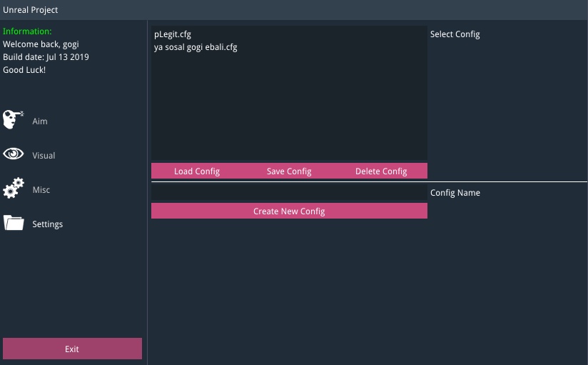Switch to the Aim tab label

40,121
